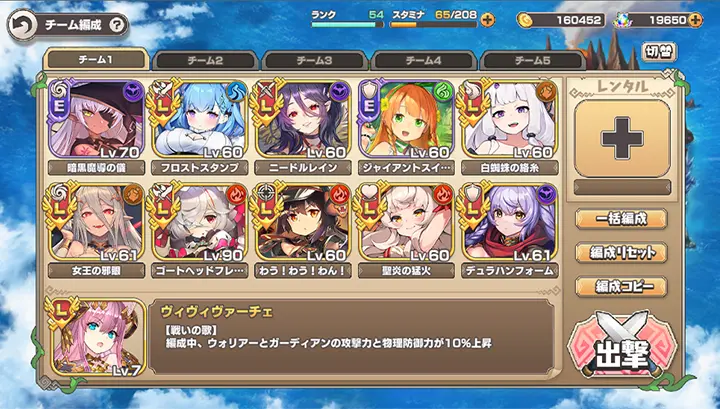Viewport: 720px width, 409px height.
Task: Select the ヴィヴィヴァーチェ leader portrait
Action: (x=96, y=337)
